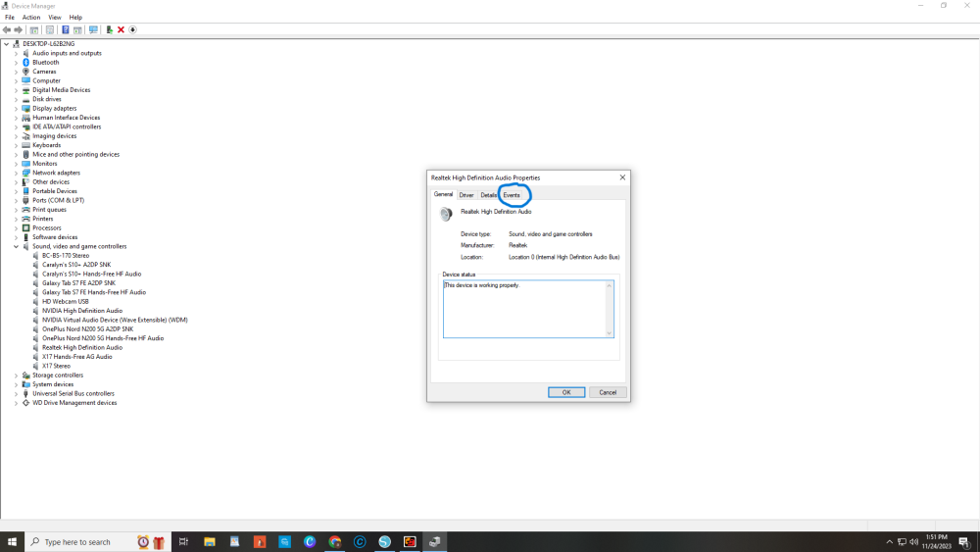Select the BC-BS-170 Stereo device
The height and width of the screenshot is (552, 980).
[66, 256]
